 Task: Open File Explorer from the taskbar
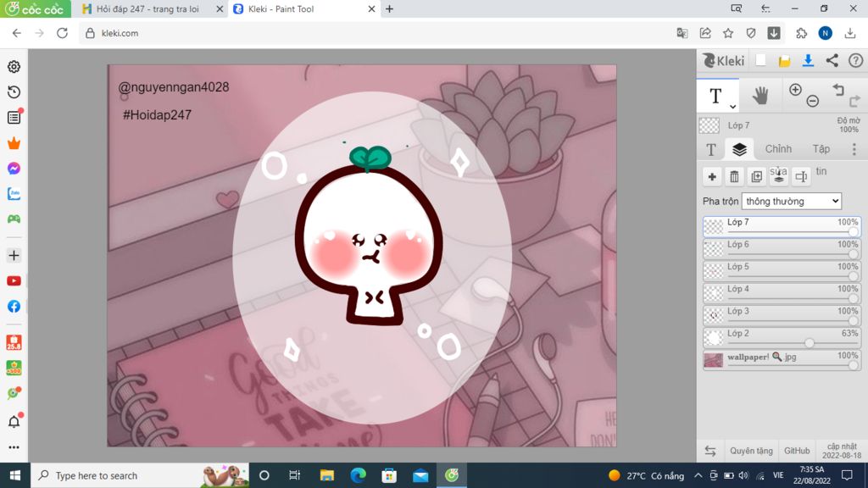coord(327,475)
